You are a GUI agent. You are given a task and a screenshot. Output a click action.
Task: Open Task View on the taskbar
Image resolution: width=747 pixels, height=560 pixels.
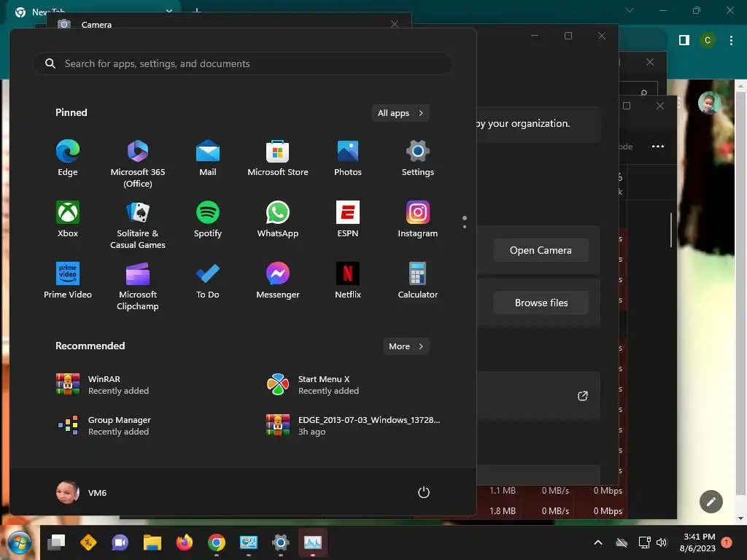[56, 542]
